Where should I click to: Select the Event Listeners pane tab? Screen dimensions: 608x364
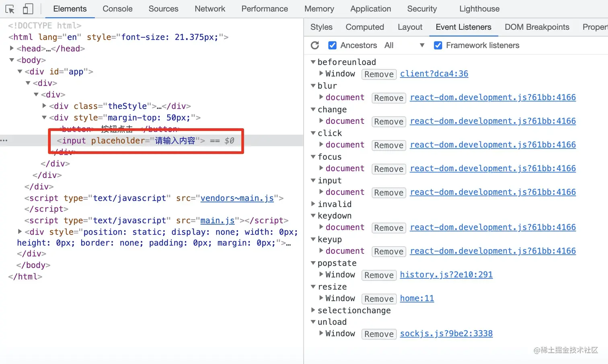(x=463, y=27)
